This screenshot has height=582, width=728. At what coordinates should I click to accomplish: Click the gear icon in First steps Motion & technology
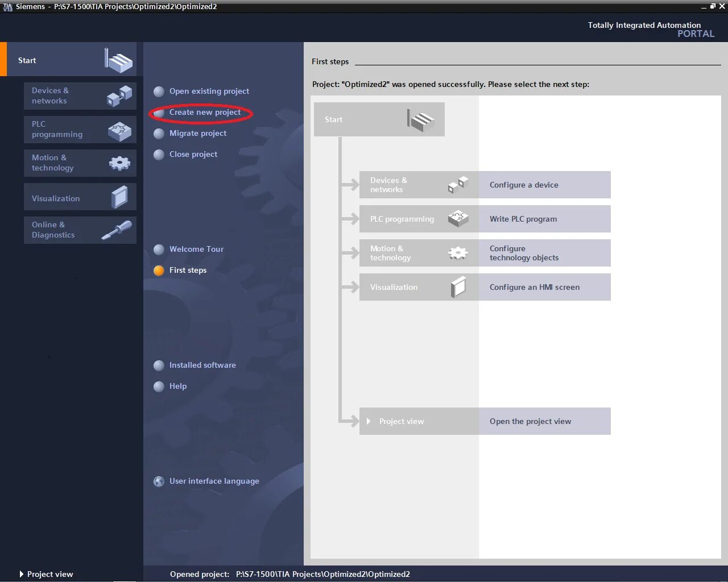coord(458,253)
